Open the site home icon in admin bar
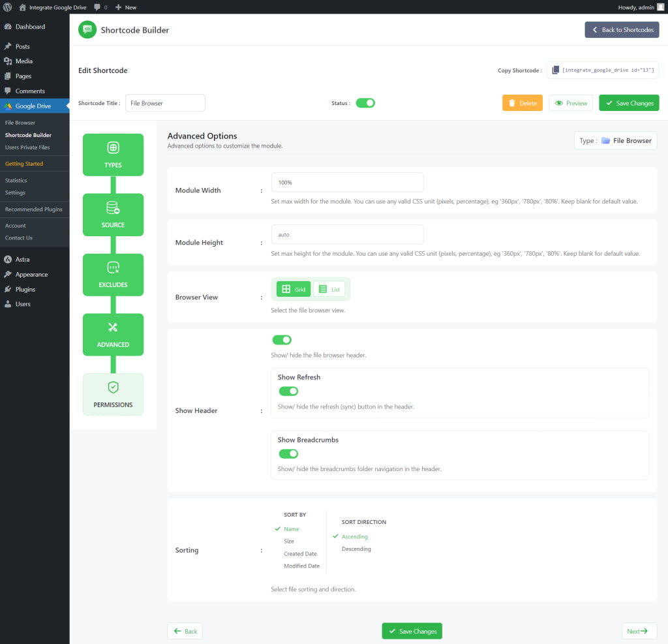 (23, 7)
